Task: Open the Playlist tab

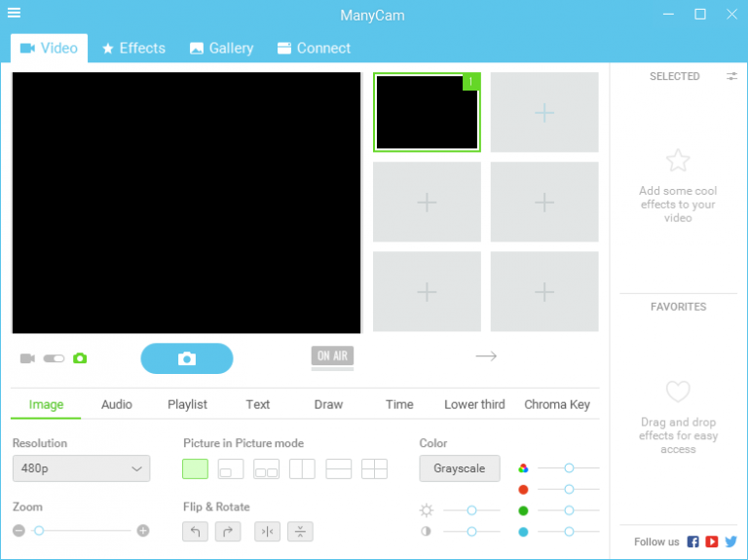Action: (187, 404)
